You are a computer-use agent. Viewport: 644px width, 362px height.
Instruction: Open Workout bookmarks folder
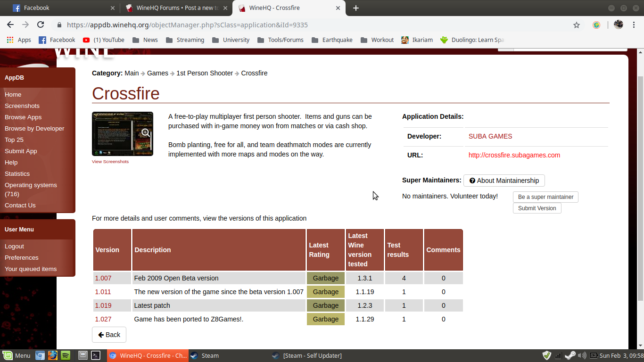377,40
